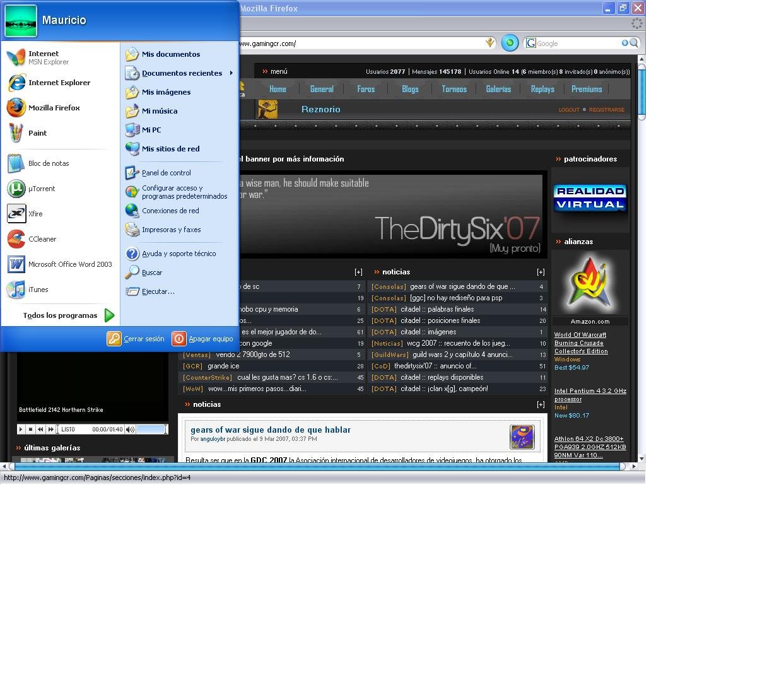The image size is (784, 697).
Task: Play the Battlefield 2142 video
Action: 21,429
